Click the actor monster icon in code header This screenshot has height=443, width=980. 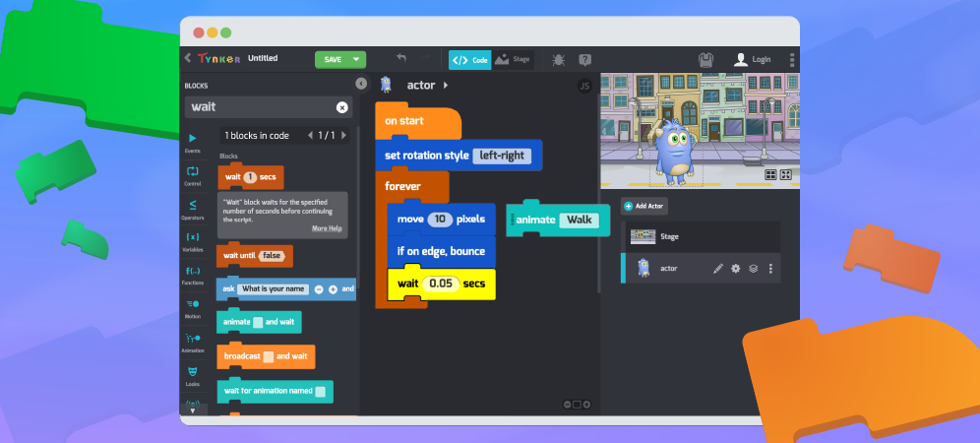[386, 85]
